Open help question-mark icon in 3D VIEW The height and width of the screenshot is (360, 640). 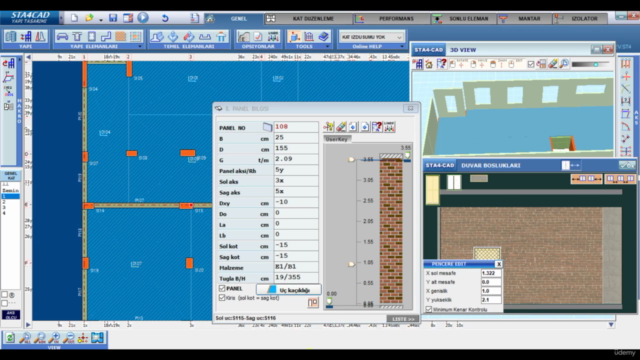click(x=442, y=64)
